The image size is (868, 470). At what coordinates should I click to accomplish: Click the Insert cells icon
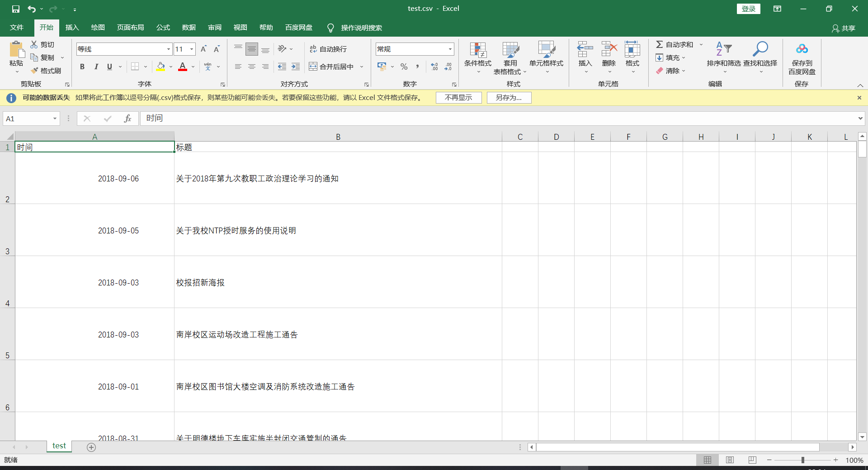click(585, 49)
